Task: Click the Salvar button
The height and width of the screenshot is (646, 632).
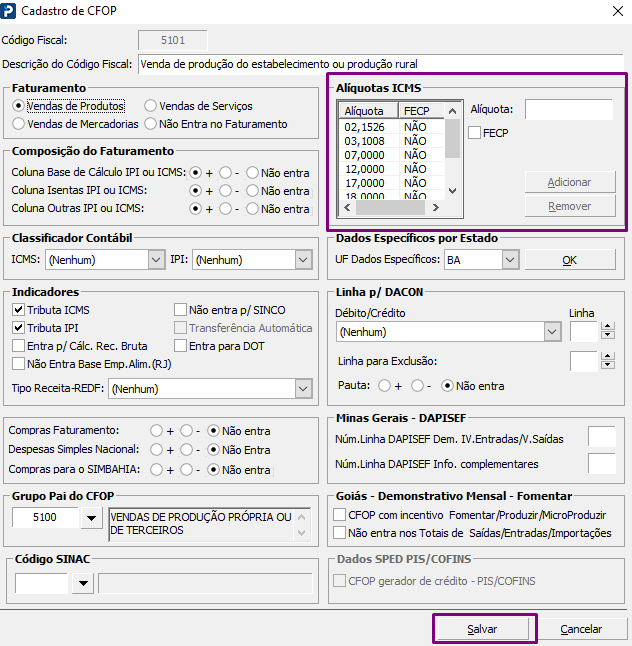Action: pos(482,629)
